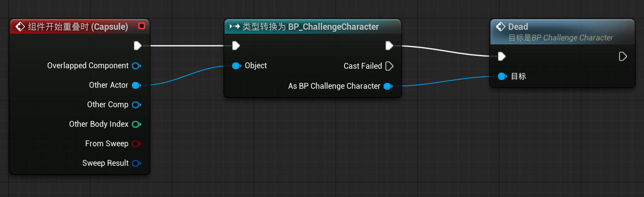
Task: Click the Other Actor output pin
Action: [x=136, y=85]
